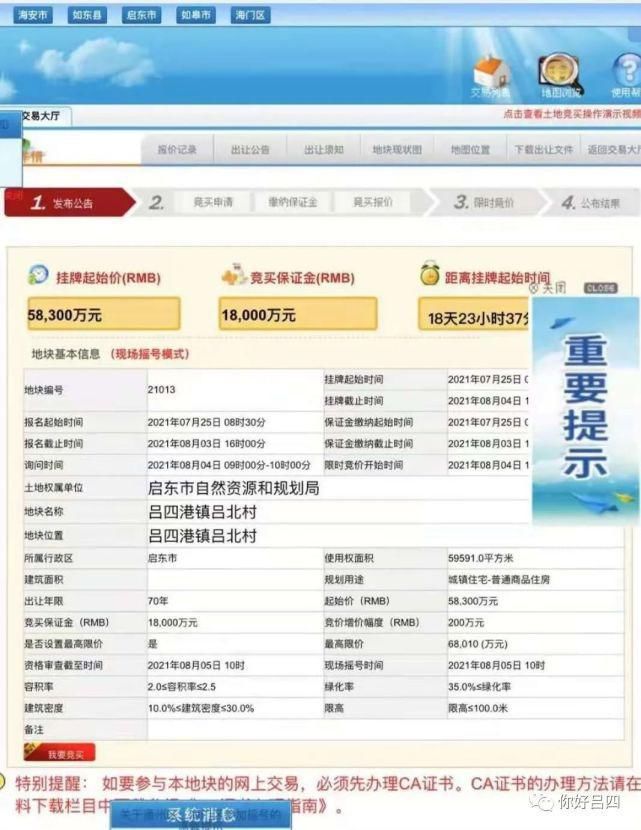This screenshot has height=830, width=641.
Task: Open the 交易列表 house icon
Action: pyautogui.click(x=491, y=77)
